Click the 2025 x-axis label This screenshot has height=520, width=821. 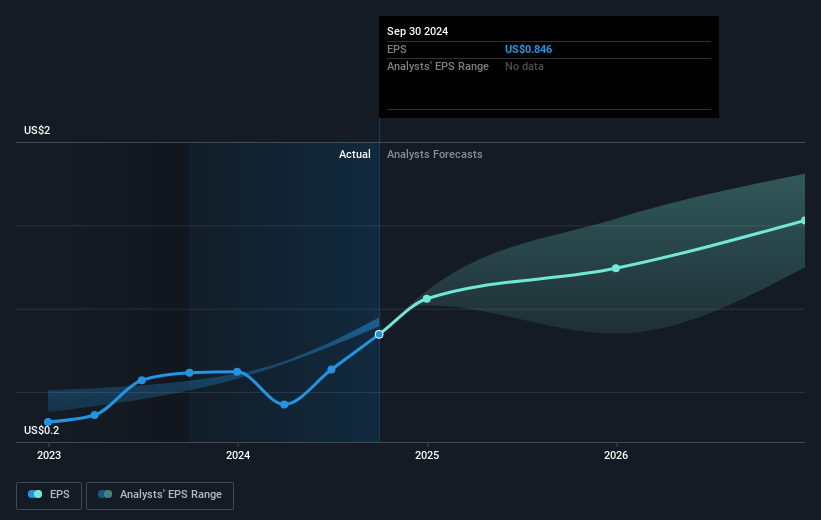click(x=427, y=455)
